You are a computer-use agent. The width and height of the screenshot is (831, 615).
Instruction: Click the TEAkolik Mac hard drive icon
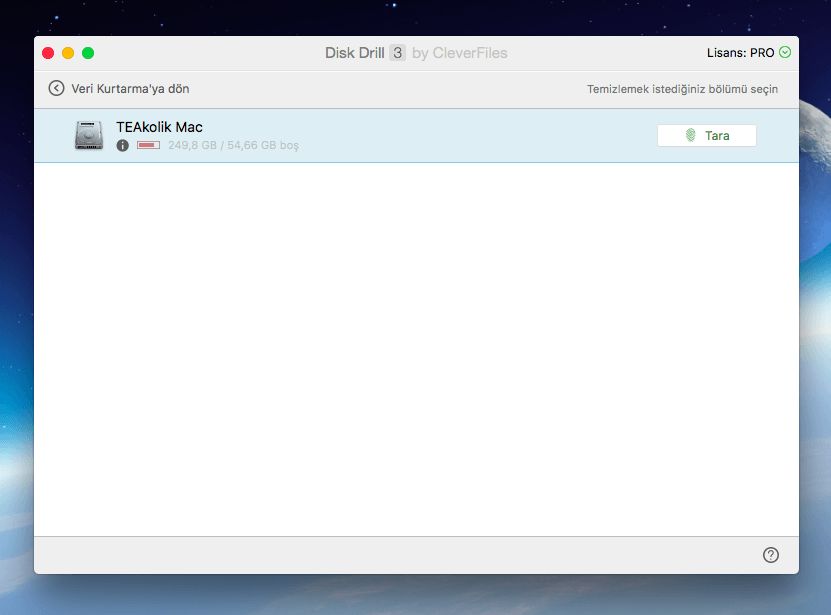89,135
